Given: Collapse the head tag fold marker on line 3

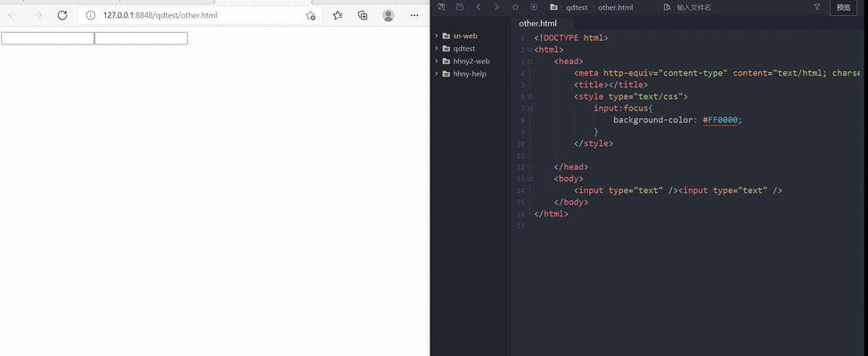Looking at the screenshot, I should pyautogui.click(x=529, y=61).
